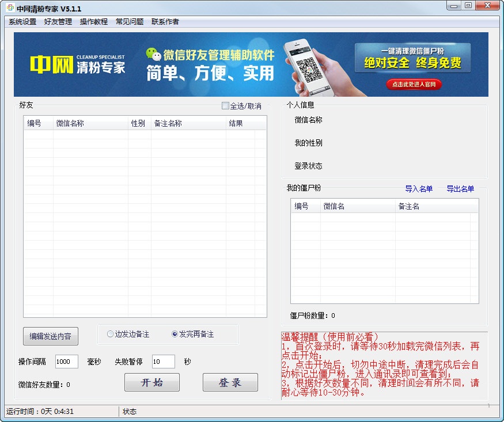Click the 导入名单 link
The height and width of the screenshot is (422, 504).
418,189
